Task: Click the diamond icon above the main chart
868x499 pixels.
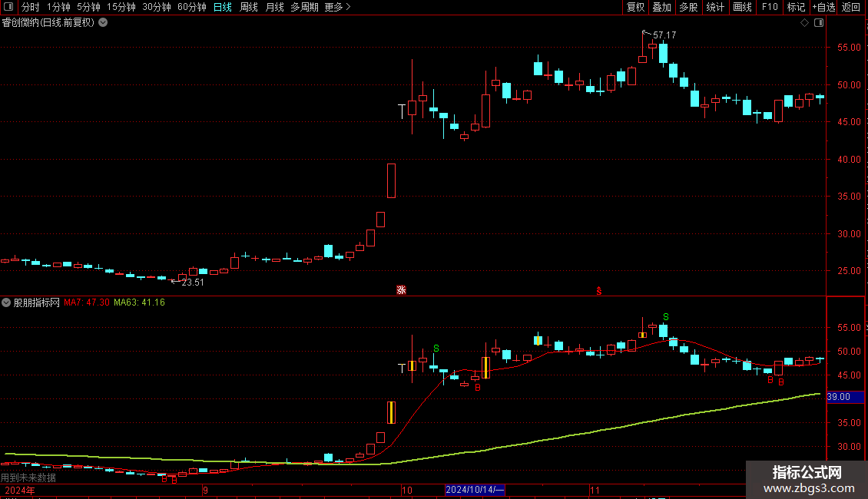Action: click(x=805, y=23)
